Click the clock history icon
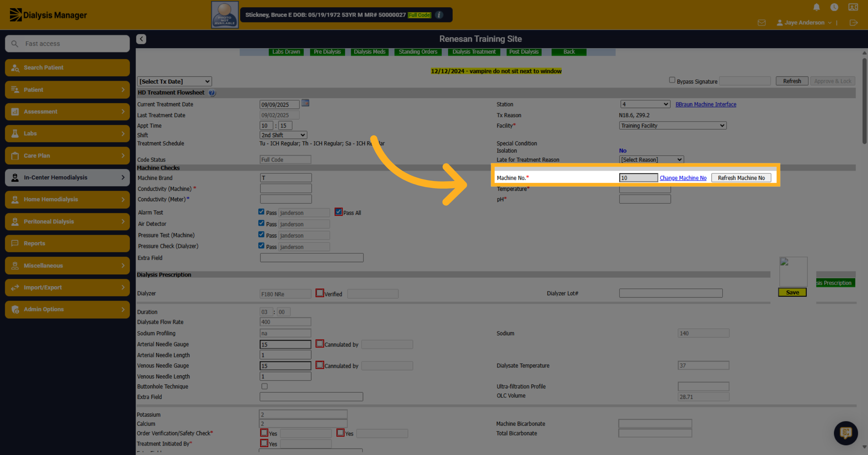The height and width of the screenshot is (455, 868). click(834, 7)
